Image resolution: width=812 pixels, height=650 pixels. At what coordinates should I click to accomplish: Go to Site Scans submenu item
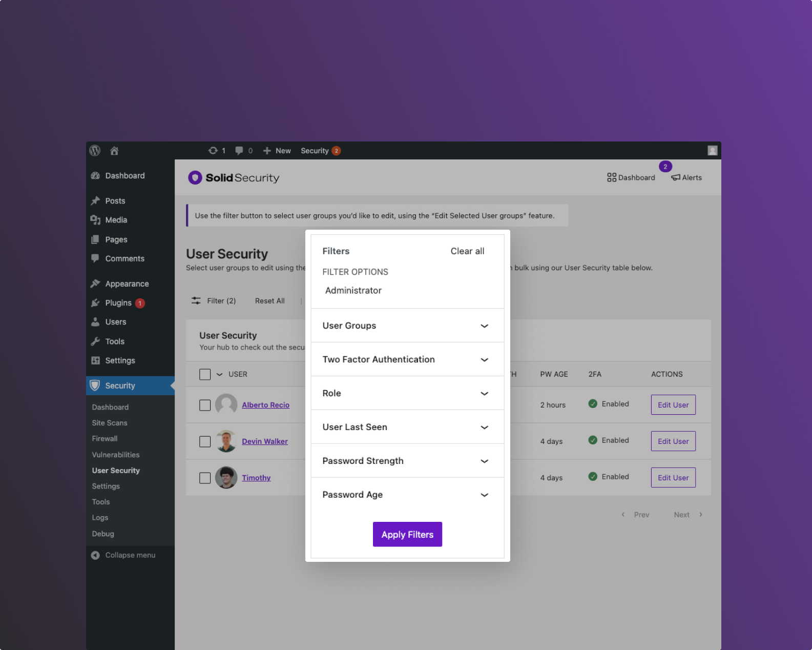tap(110, 423)
